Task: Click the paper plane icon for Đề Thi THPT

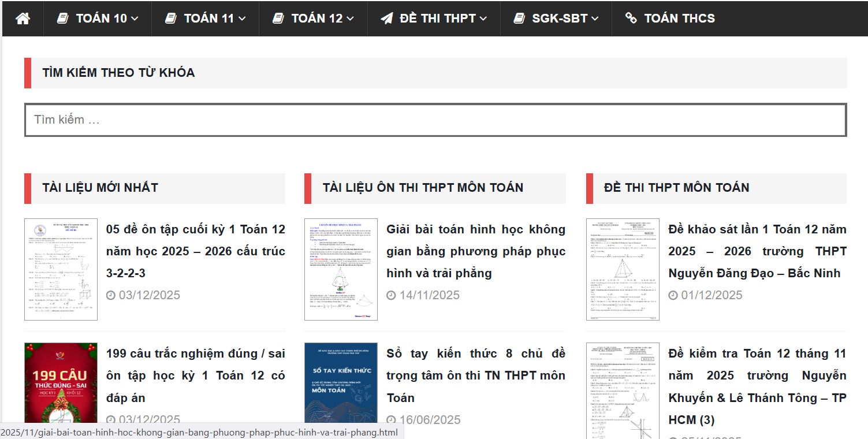Action: pyautogui.click(x=387, y=18)
